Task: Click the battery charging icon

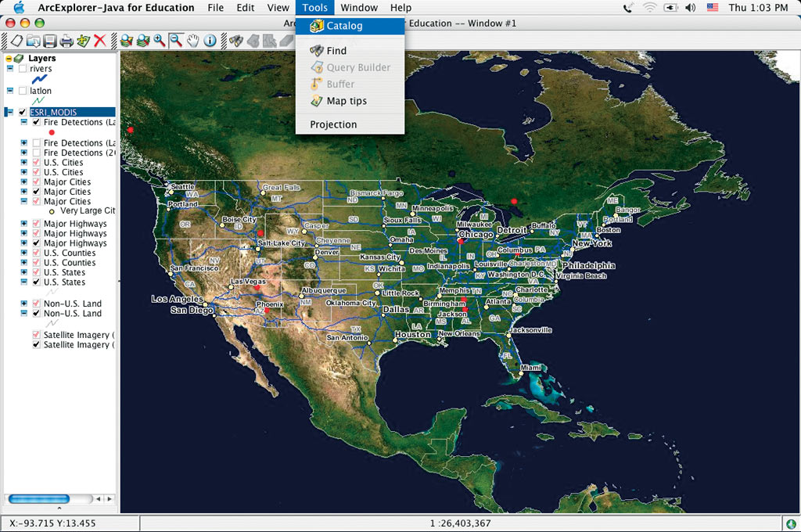Action: (x=670, y=7)
